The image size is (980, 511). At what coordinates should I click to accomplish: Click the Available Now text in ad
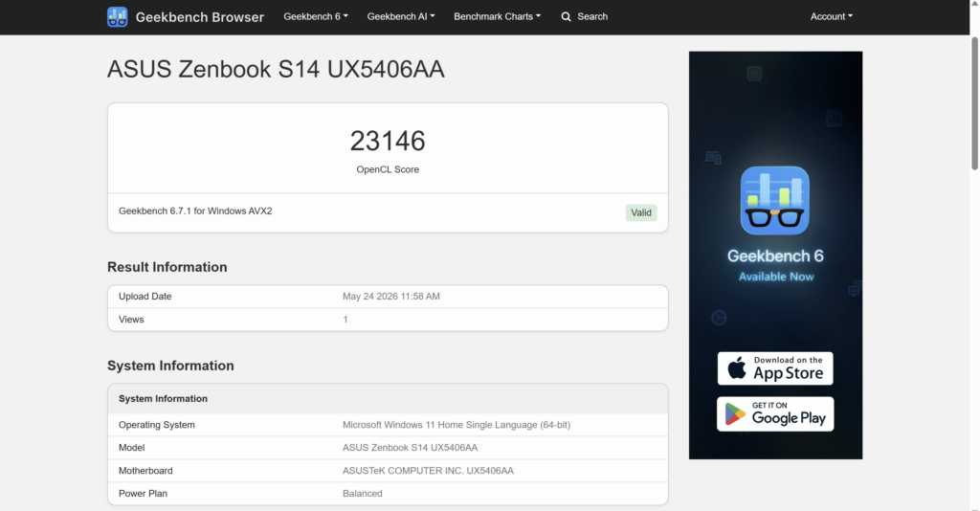(776, 277)
